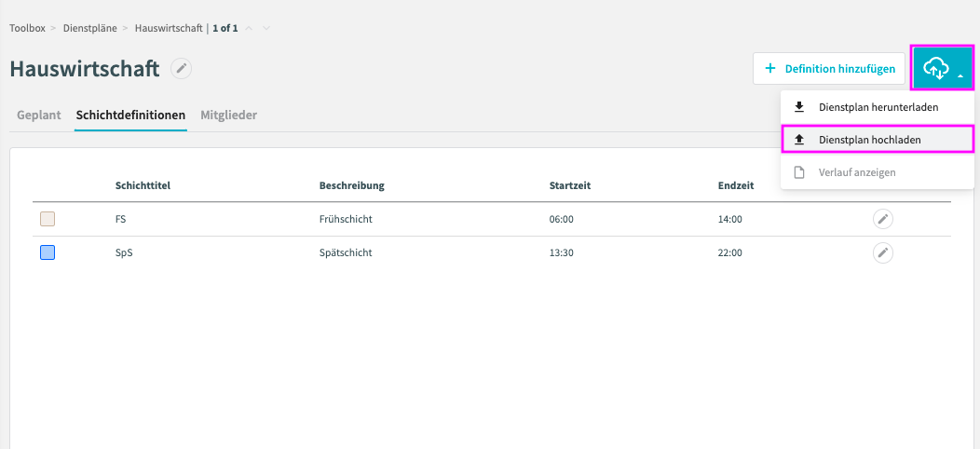Click the beige FS color swatch
Screen dimensions: 980x449
click(48, 219)
